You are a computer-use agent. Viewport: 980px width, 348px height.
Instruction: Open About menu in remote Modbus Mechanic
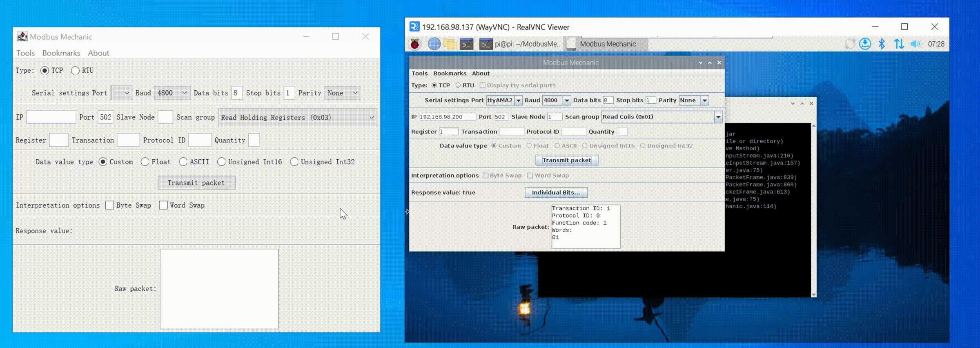pos(481,74)
